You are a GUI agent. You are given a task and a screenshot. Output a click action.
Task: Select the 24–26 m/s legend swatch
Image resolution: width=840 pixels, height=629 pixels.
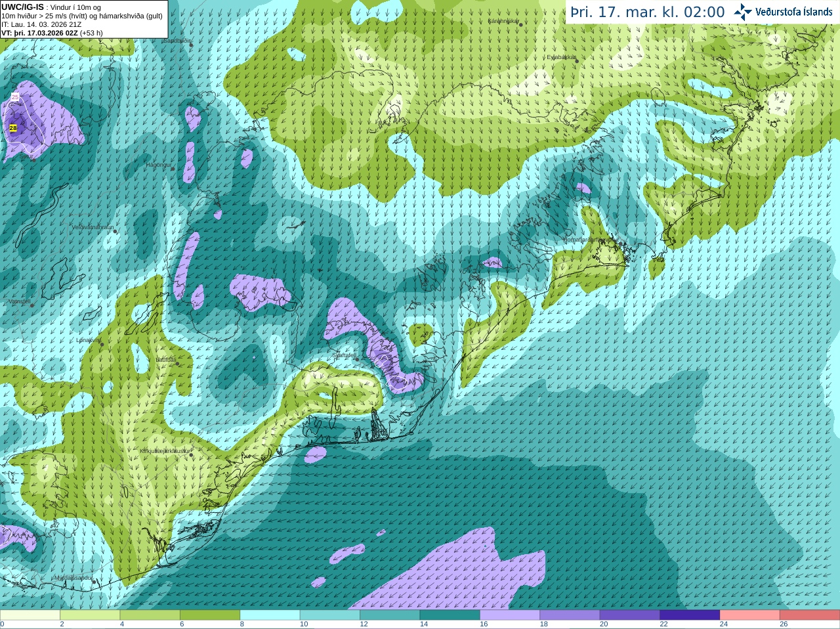pyautogui.click(x=750, y=615)
